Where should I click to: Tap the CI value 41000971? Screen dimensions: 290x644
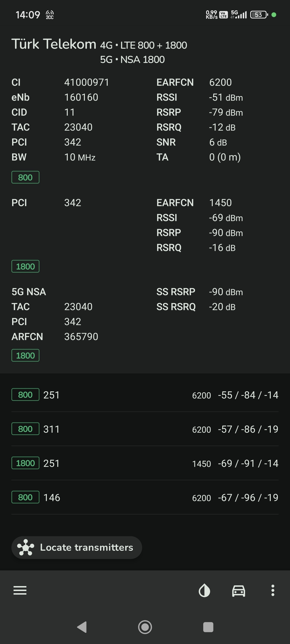pos(87,82)
